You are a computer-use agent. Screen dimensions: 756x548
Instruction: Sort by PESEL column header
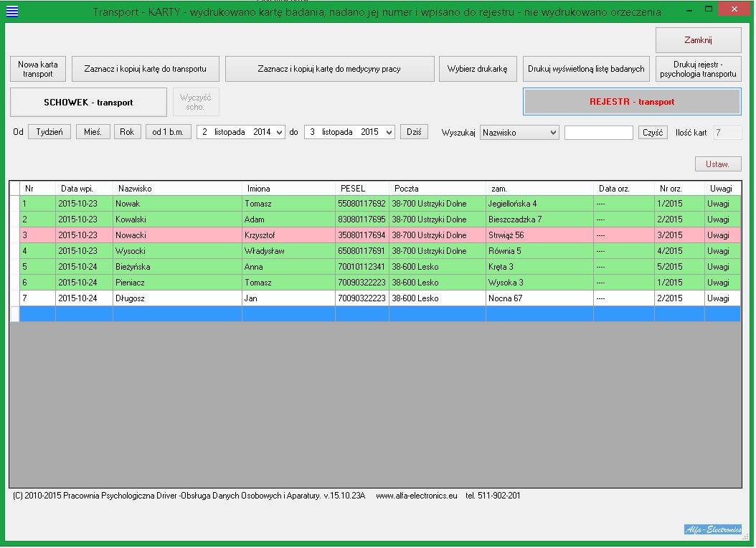pos(362,189)
